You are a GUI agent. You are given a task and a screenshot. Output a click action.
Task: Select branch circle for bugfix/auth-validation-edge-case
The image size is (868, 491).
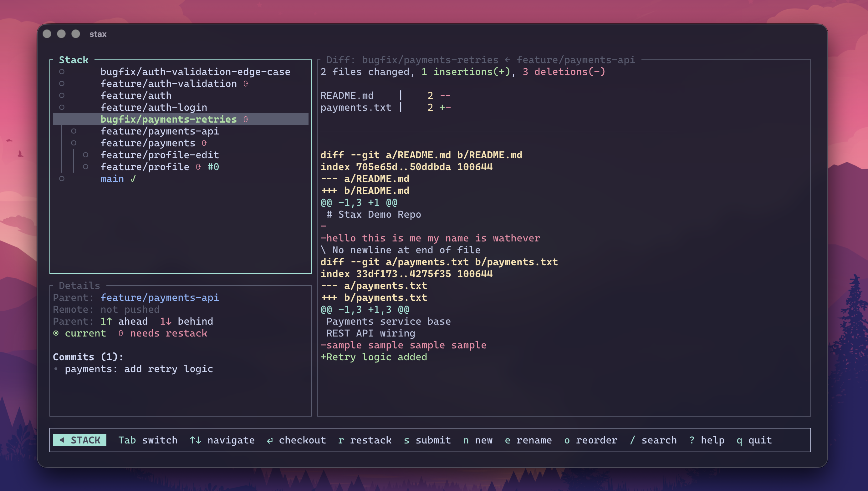point(62,72)
